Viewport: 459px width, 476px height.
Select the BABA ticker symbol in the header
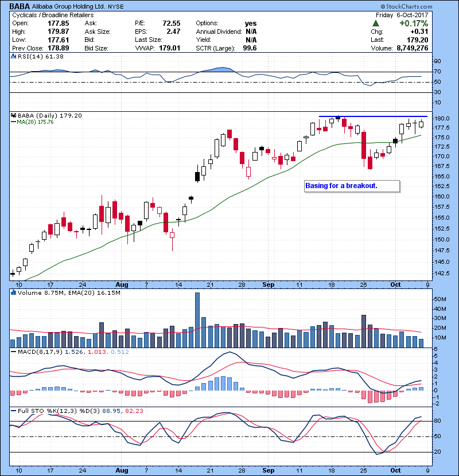tap(20, 6)
